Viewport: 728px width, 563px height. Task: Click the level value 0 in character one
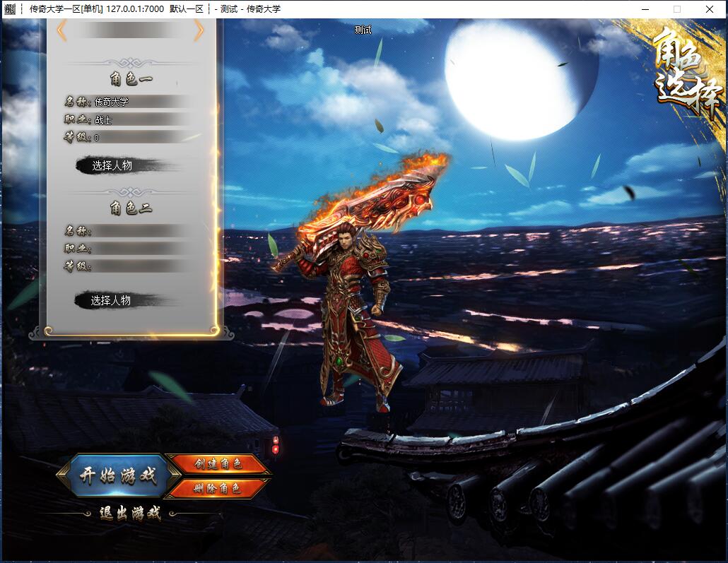(96, 138)
